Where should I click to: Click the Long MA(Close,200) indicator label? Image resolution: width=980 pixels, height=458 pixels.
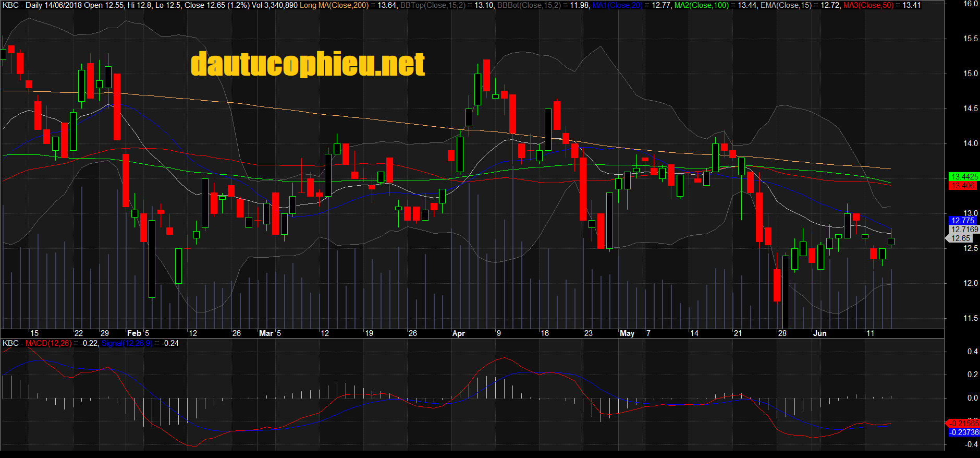point(334,5)
